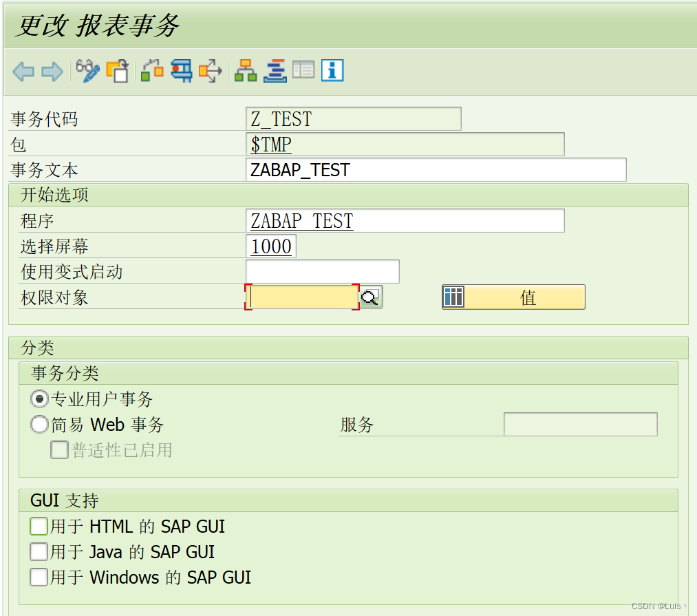The width and height of the screenshot is (697, 616).
Task: Open the documentation display icon
Action: (x=304, y=70)
